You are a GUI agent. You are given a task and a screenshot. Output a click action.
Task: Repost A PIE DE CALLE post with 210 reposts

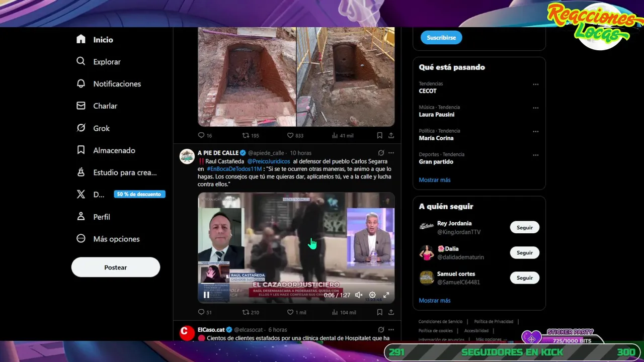click(x=251, y=312)
